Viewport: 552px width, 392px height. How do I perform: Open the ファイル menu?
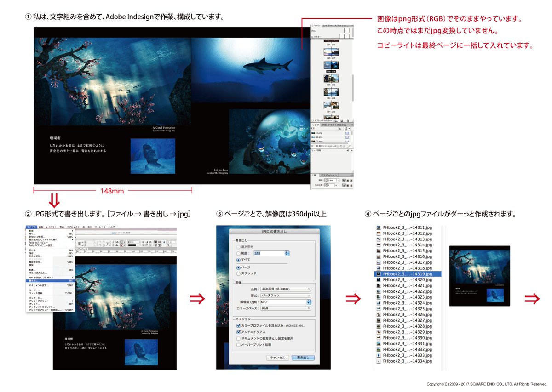pyautogui.click(x=31, y=227)
